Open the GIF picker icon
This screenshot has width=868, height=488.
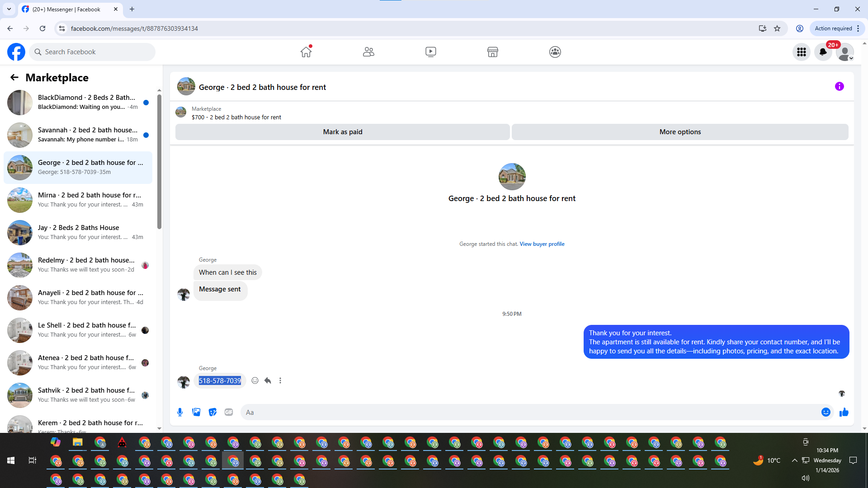(229, 412)
